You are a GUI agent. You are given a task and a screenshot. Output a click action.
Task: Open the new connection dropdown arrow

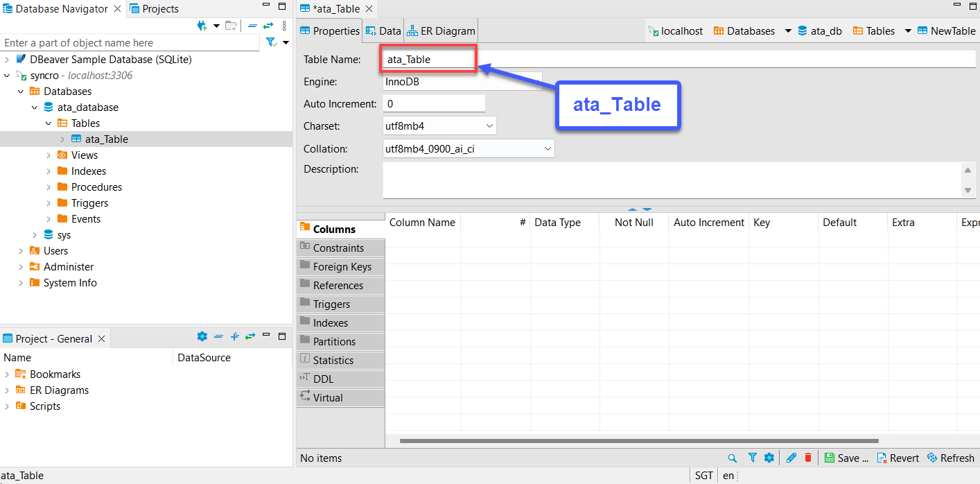coord(216,26)
